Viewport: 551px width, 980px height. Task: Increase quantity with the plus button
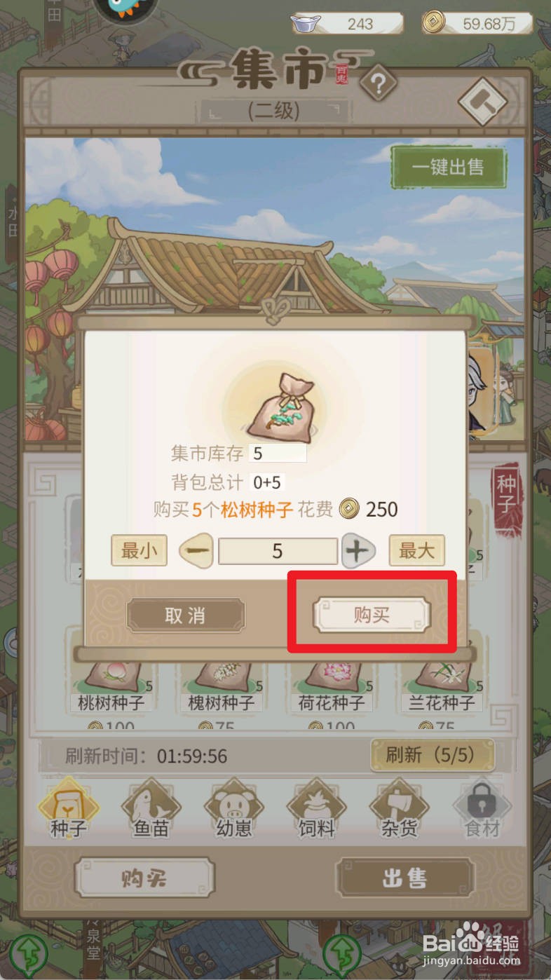359,551
